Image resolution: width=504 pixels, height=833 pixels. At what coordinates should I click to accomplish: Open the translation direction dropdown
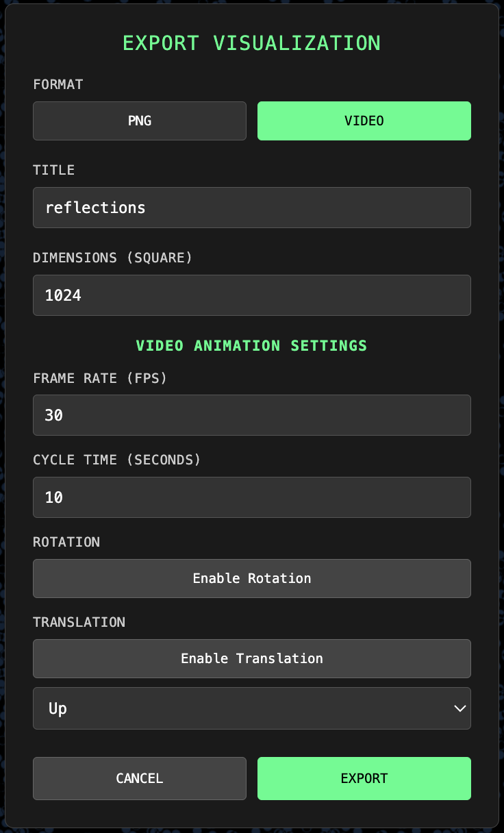tap(251, 708)
